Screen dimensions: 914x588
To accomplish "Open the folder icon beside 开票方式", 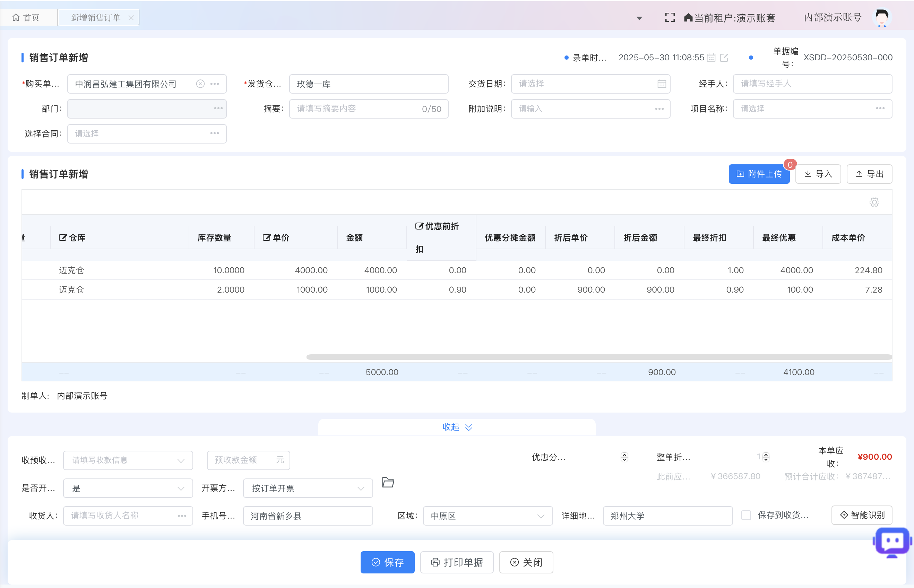I will (x=388, y=483).
